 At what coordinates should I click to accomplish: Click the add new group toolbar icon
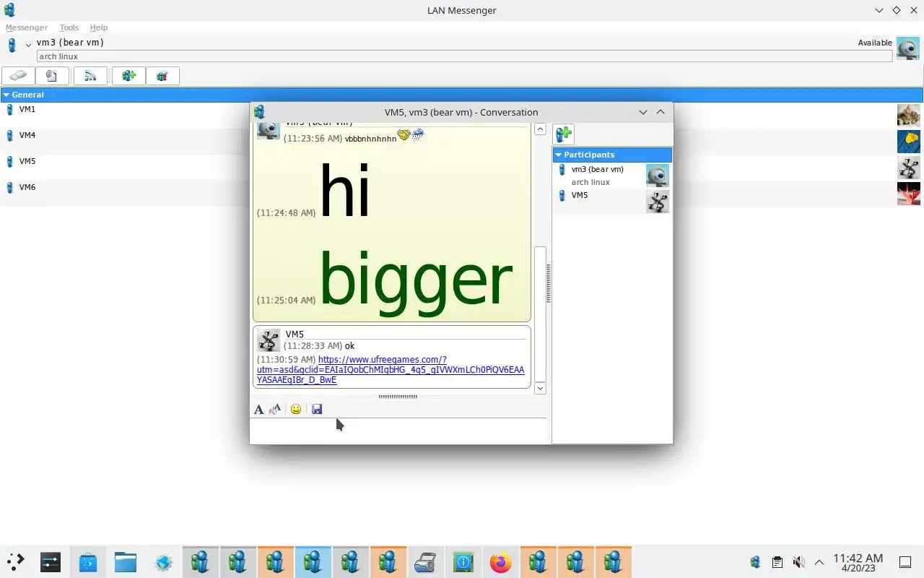click(129, 76)
